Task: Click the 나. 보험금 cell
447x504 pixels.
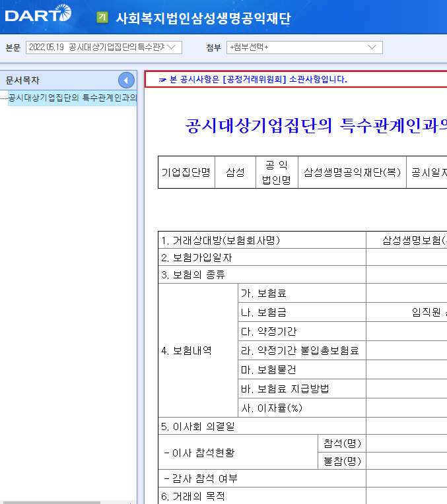Action: pyautogui.click(x=302, y=312)
